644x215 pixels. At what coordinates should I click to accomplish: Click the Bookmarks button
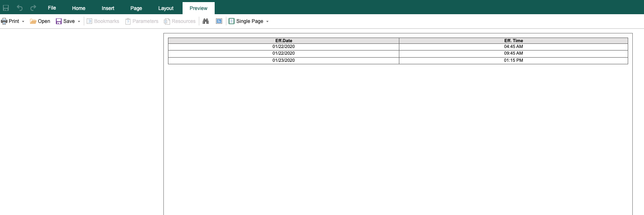click(x=103, y=21)
